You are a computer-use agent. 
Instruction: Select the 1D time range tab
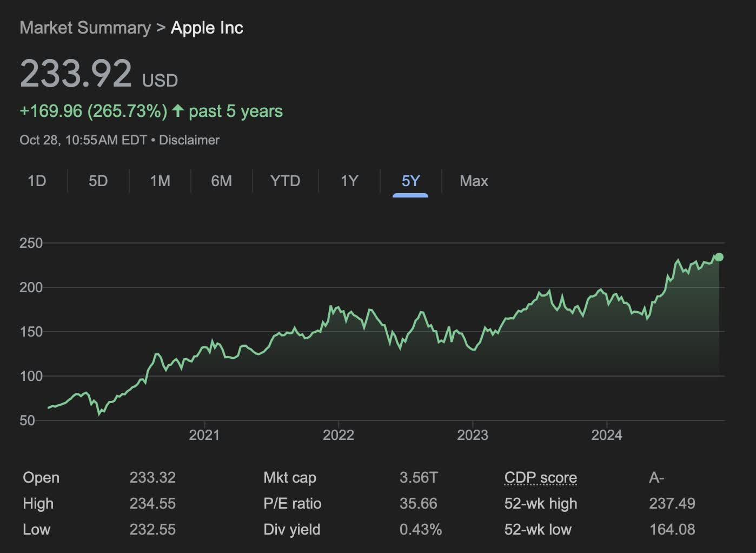coord(37,181)
